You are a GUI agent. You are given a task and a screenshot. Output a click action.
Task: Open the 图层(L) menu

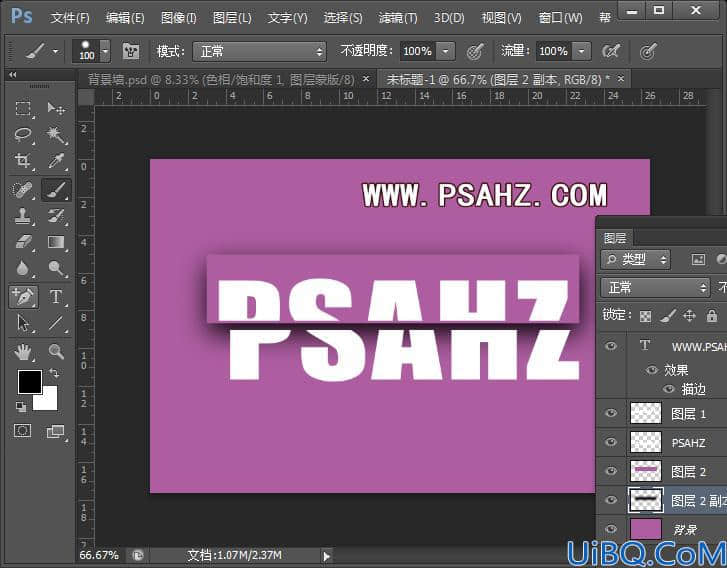(232, 18)
